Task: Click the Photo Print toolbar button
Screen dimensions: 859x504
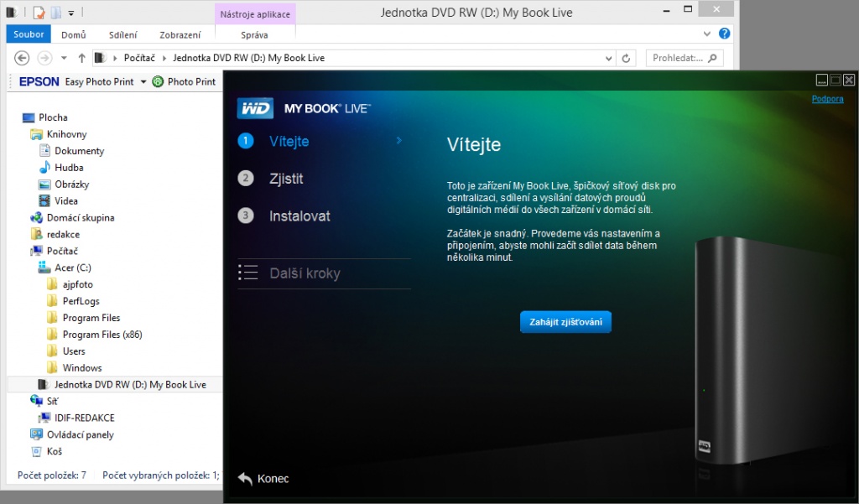Action: coord(184,81)
